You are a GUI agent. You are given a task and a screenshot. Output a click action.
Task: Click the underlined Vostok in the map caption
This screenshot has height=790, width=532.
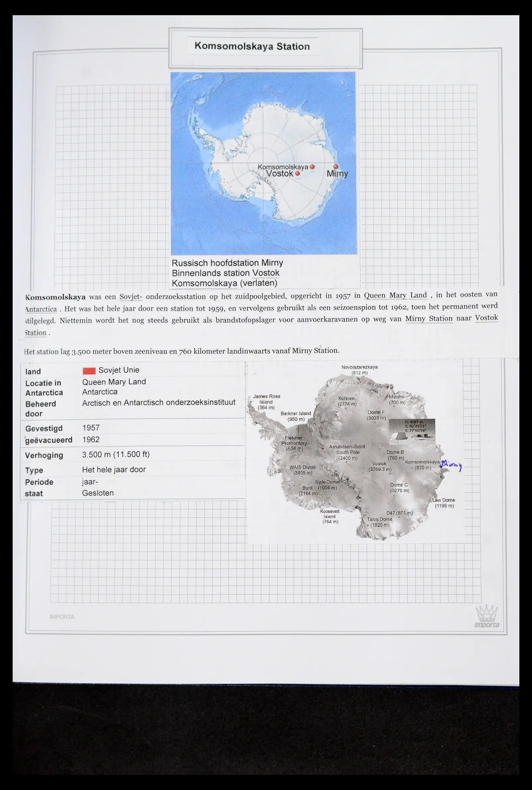(x=266, y=273)
